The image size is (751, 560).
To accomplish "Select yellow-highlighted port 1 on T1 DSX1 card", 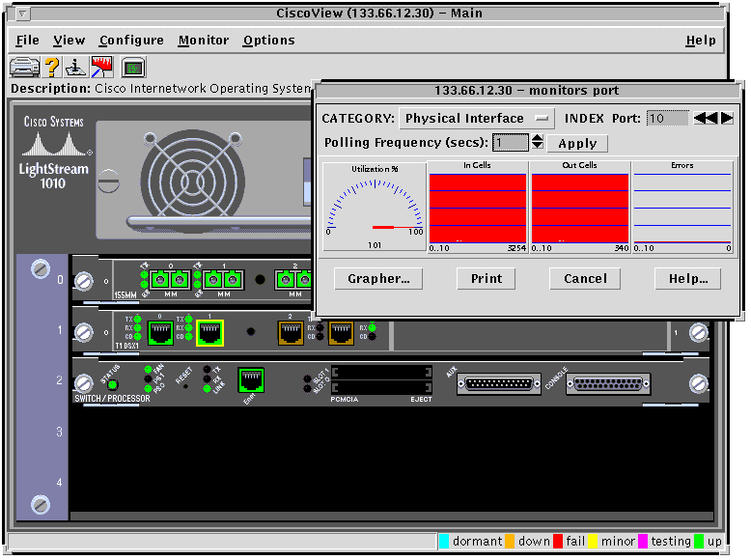I will [x=209, y=332].
